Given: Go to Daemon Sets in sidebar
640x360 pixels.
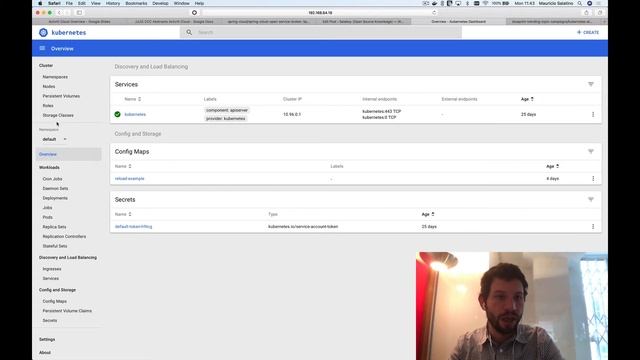Looking at the screenshot, I should click(x=55, y=189).
